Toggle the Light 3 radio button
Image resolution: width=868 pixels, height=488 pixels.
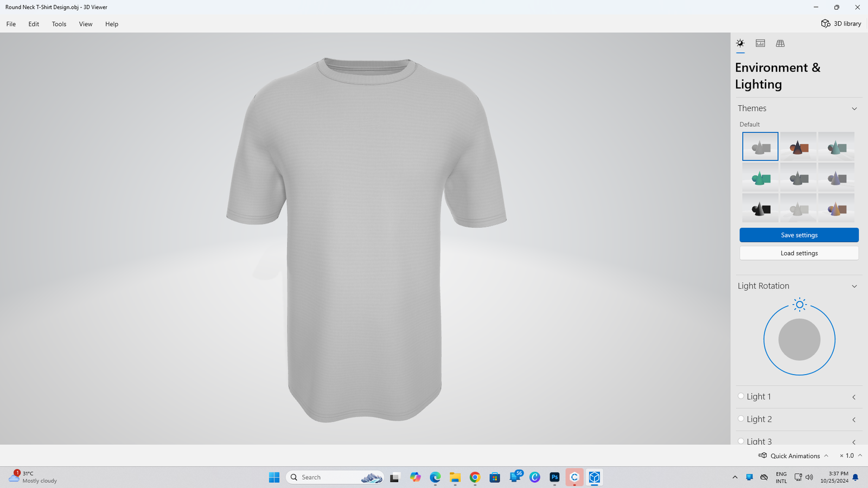point(741,441)
